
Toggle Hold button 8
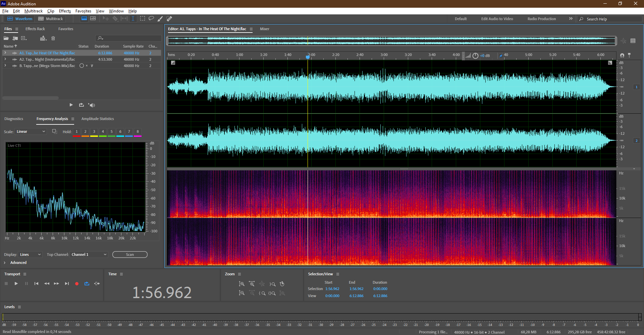138,132
